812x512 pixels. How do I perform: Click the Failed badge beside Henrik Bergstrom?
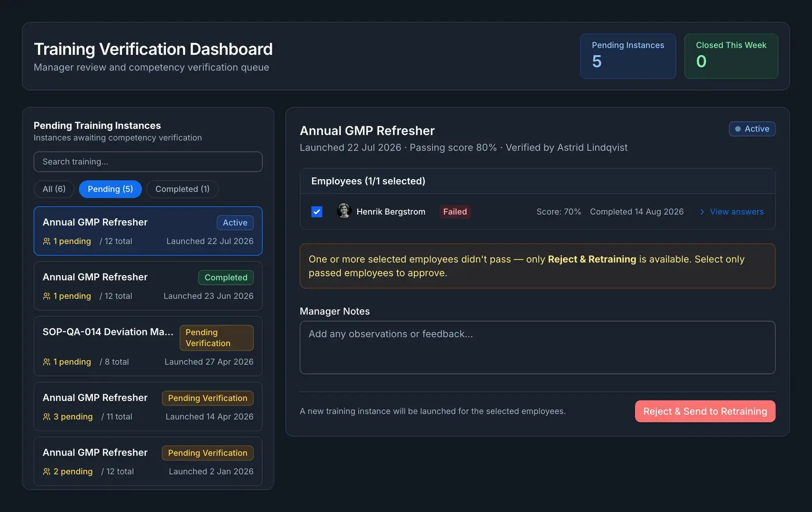click(x=455, y=212)
